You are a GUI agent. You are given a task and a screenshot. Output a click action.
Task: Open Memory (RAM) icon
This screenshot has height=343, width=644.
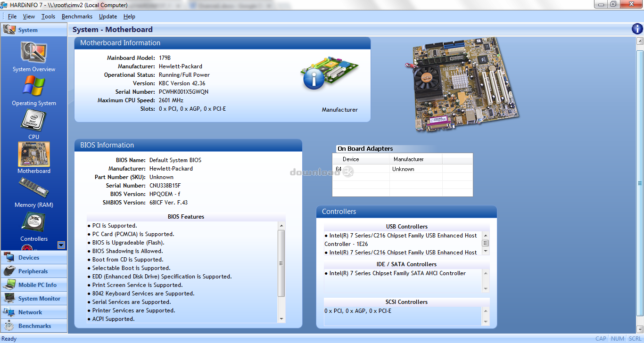click(33, 188)
